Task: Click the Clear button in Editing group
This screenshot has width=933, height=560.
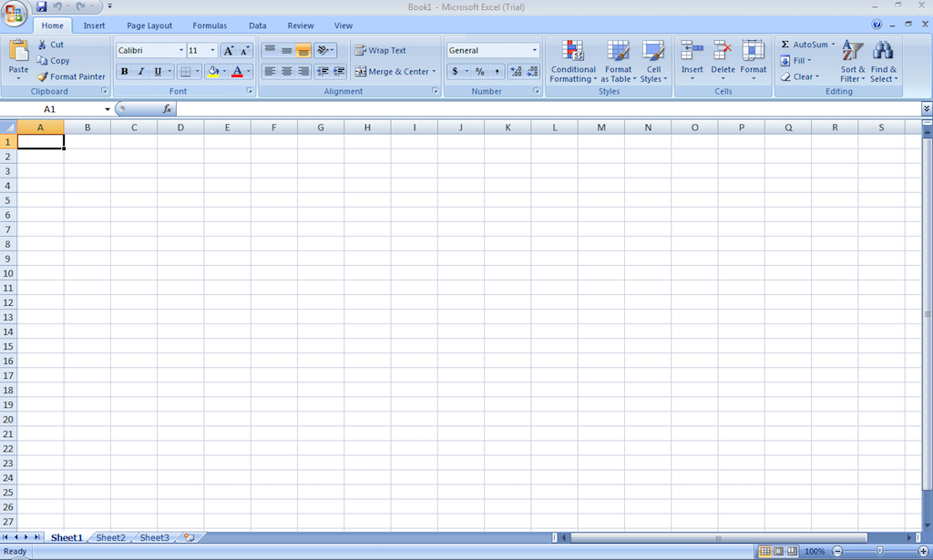Action: [x=800, y=76]
